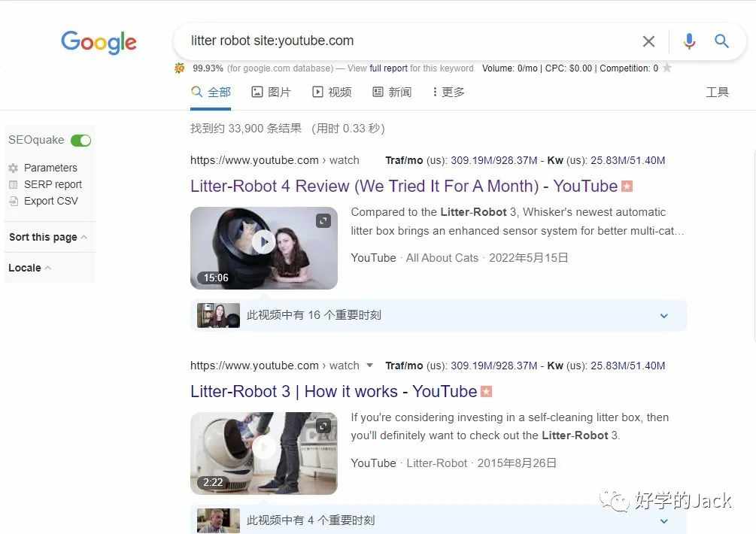Expand the 16 key moments panel
Image resolution: width=756 pixels, height=534 pixels.
pyautogui.click(x=439, y=315)
